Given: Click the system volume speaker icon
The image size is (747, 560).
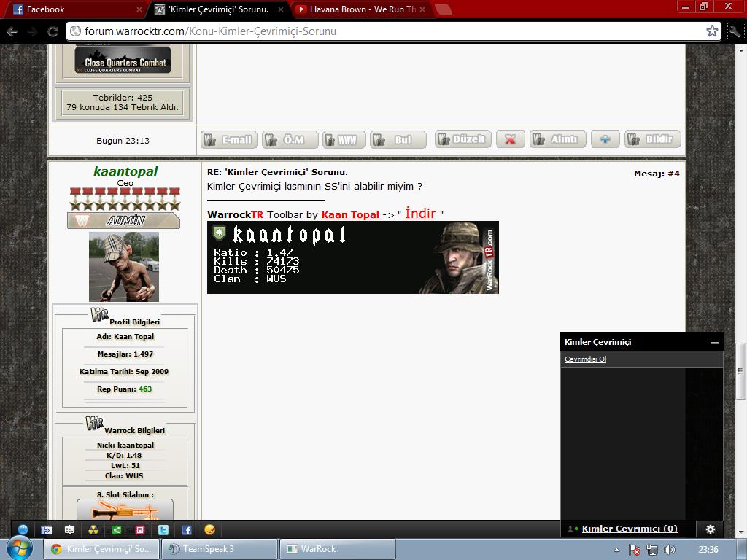Looking at the screenshot, I should tap(669, 550).
